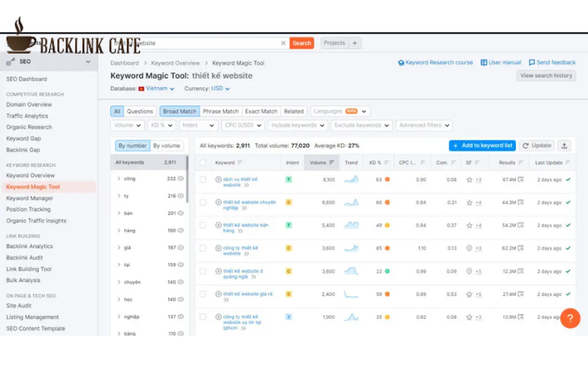Viewport: 588px width, 368px height.
Task: Click the green KD indicator dot for 22
Action: pos(387,271)
